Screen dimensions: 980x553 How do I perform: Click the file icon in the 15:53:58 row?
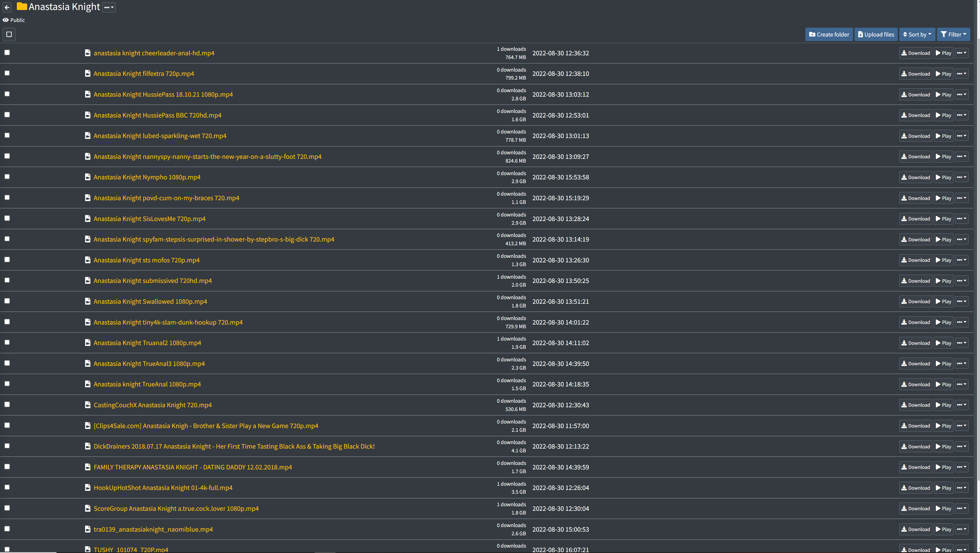point(88,177)
